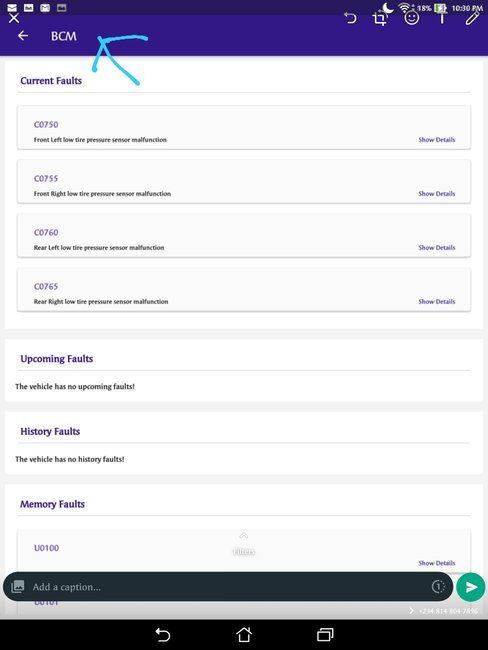The image size is (488, 650).
Task: Go back using BCM back arrow
Action: point(23,36)
